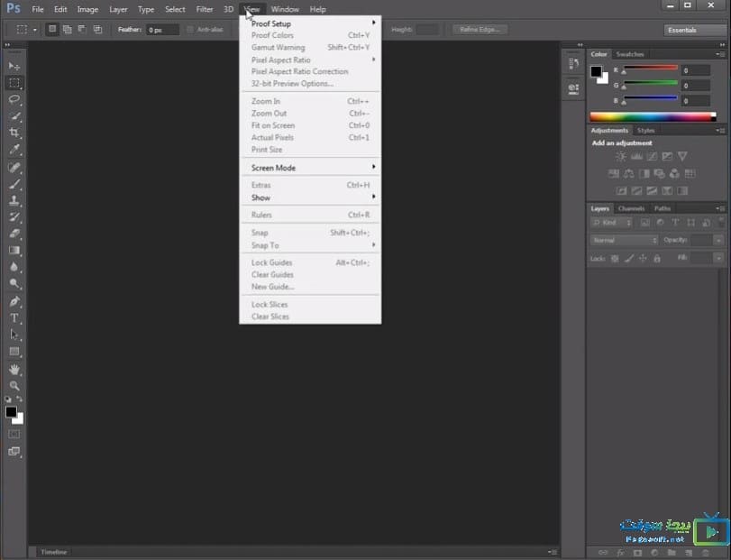Open the Fill dropdown arrow

718,258
